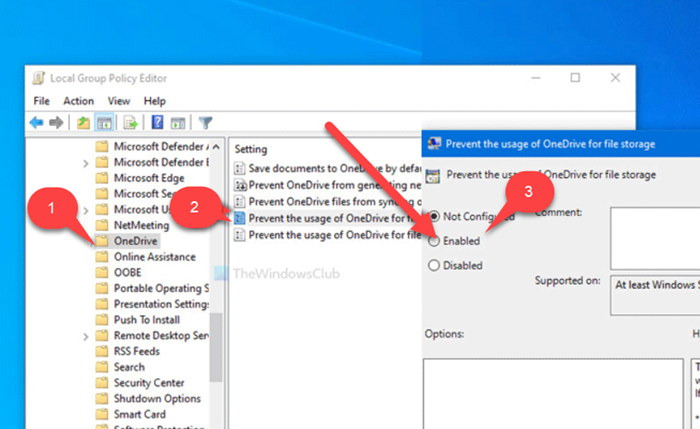
Task: Click the Search folder icon in tree
Action: click(102, 367)
